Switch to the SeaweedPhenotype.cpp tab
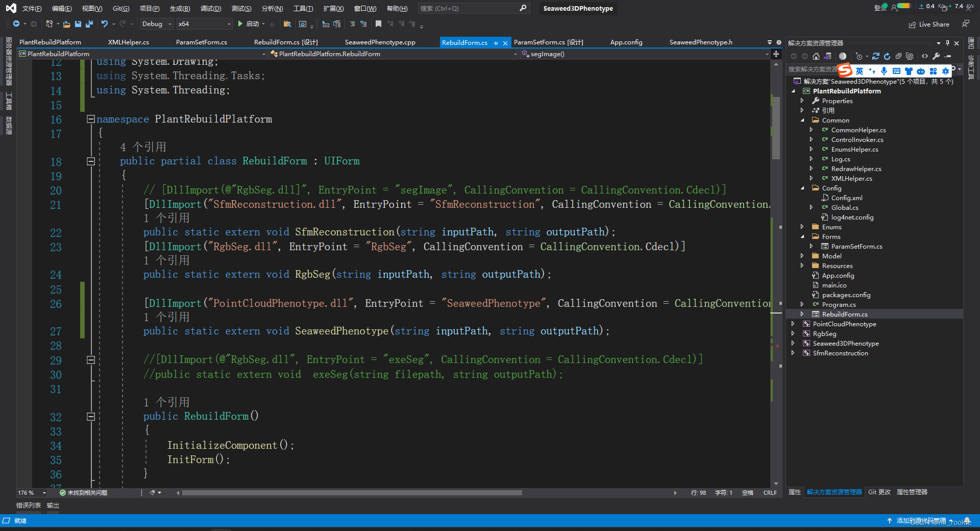 tap(380, 42)
